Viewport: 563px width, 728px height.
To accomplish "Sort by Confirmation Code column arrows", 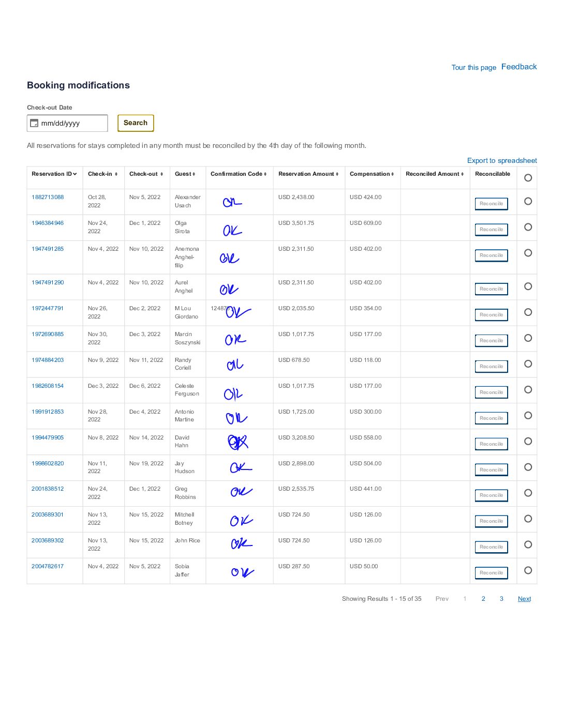I will pos(265,174).
